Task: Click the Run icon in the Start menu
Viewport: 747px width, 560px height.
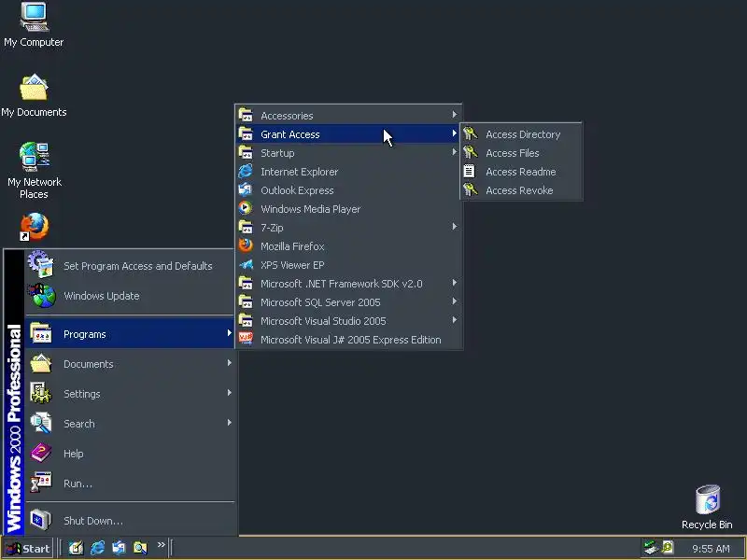Action: [41, 482]
